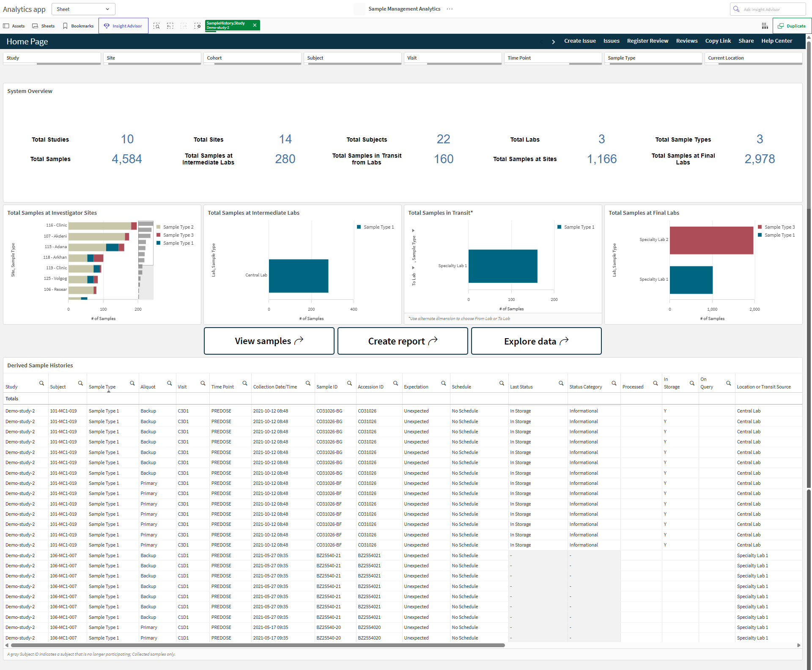
Task: Open the Study filter pane
Action: coord(52,58)
